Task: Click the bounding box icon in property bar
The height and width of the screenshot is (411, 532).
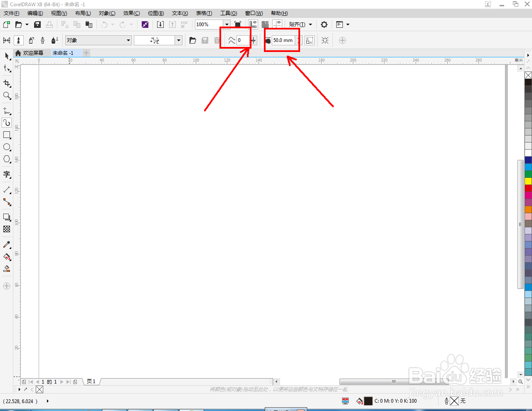Action: point(325,40)
